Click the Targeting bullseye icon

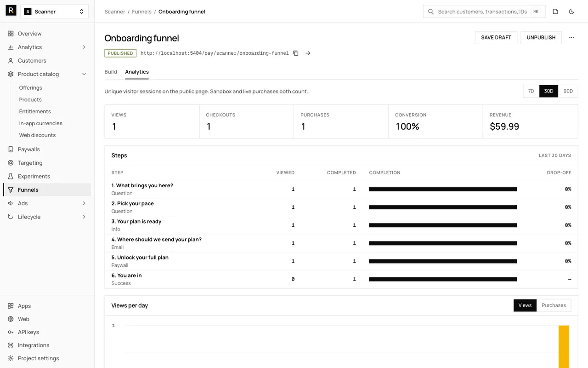pos(11,163)
